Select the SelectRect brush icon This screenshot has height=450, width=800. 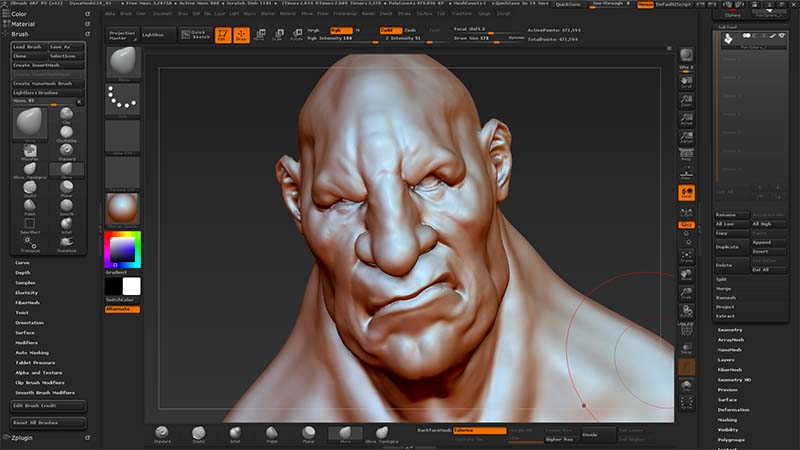click(30, 226)
